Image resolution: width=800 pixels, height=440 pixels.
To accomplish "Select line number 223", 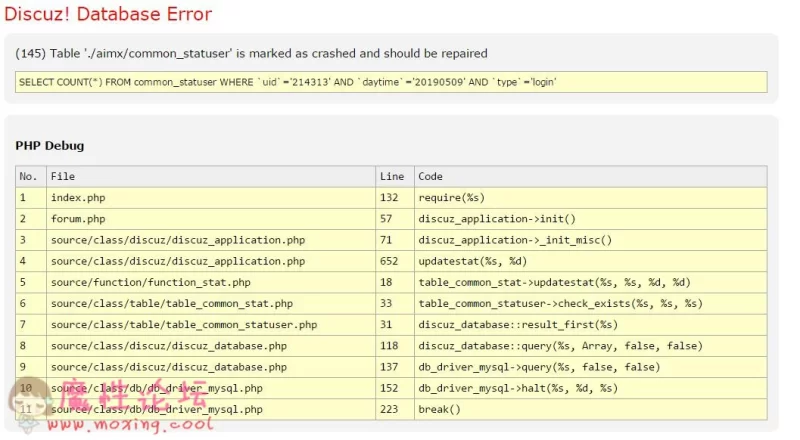I will tap(395, 409).
